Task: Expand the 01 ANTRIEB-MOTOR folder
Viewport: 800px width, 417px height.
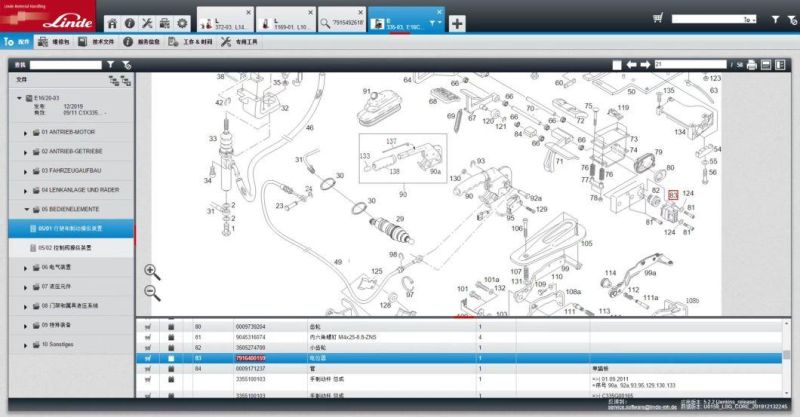Action: [x=25, y=133]
